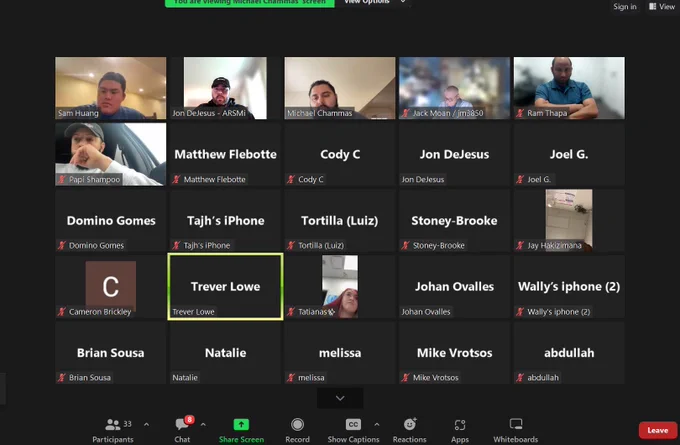Select the Johan Ovalles tile
The image size is (680, 445).
click(454, 286)
